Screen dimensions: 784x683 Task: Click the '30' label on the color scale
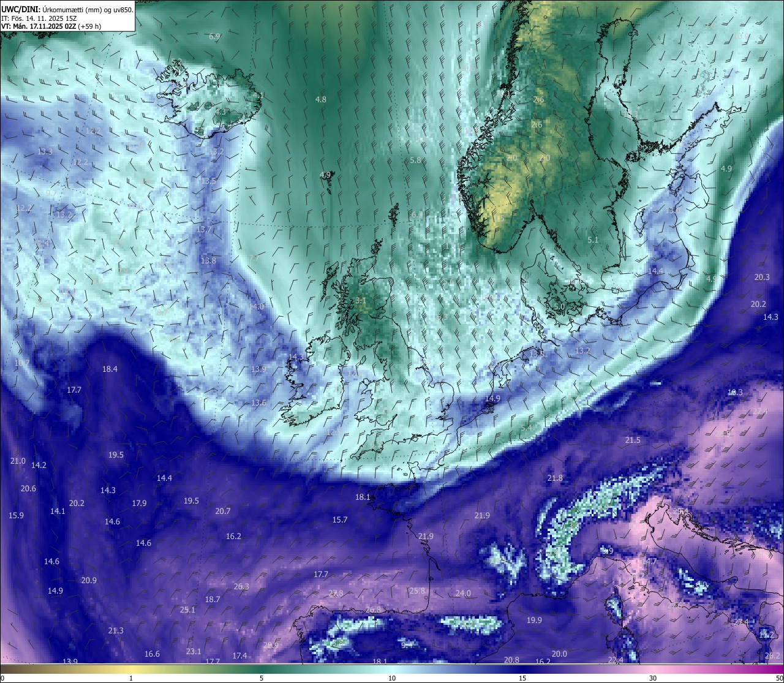coord(653,678)
